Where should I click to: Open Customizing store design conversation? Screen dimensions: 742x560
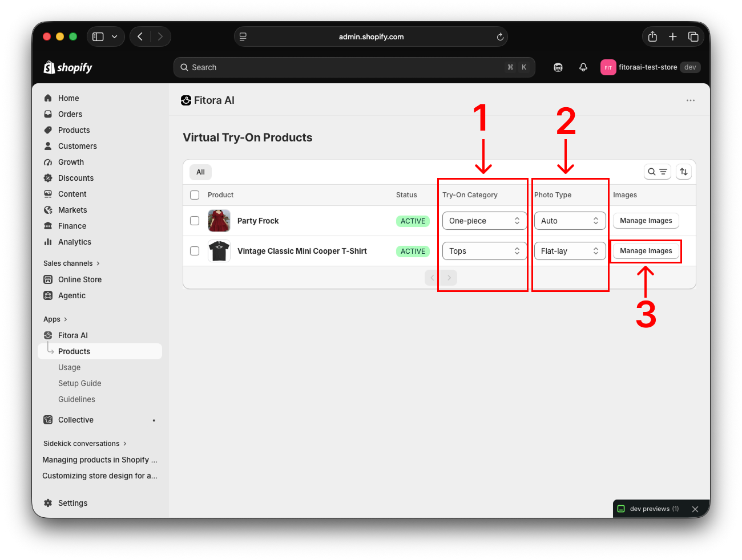[x=100, y=476]
